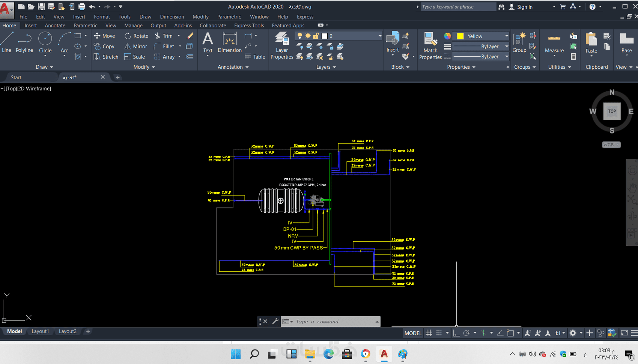
Task: Toggle drawing grid display in status bar
Action: click(429, 333)
